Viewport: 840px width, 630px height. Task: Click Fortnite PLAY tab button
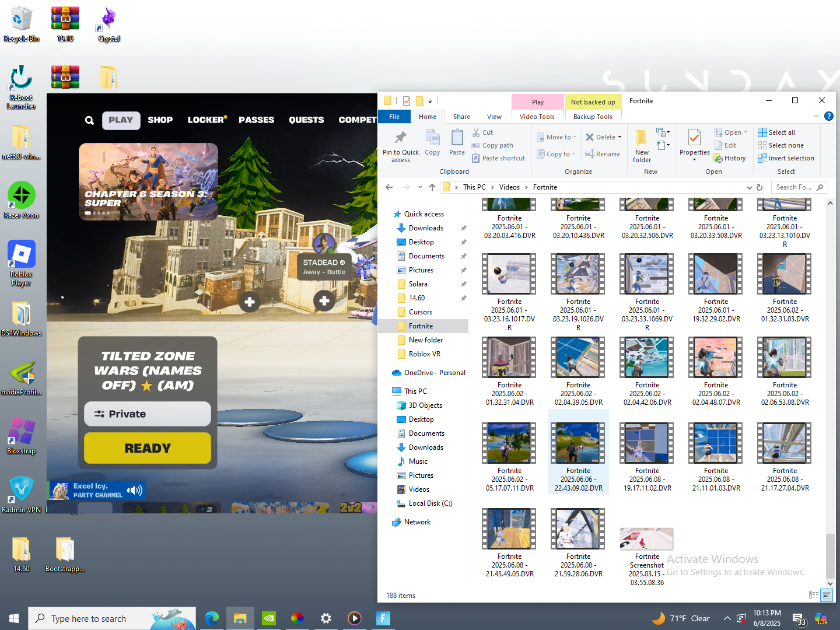[x=121, y=120]
